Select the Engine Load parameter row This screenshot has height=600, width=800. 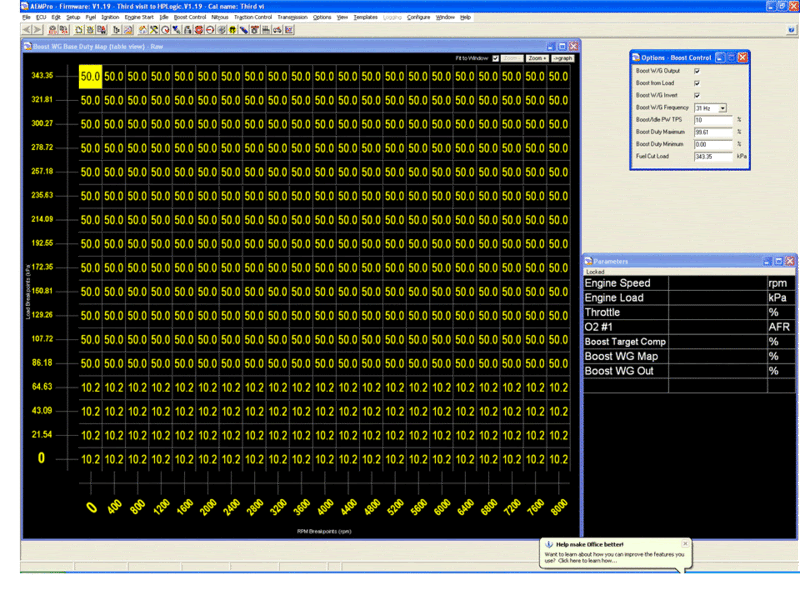(x=689, y=298)
